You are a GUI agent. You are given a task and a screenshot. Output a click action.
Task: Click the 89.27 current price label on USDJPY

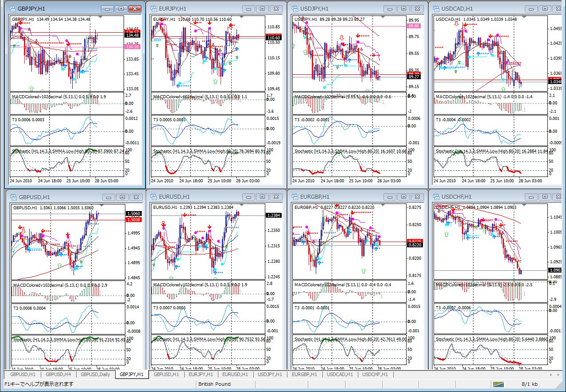point(414,77)
